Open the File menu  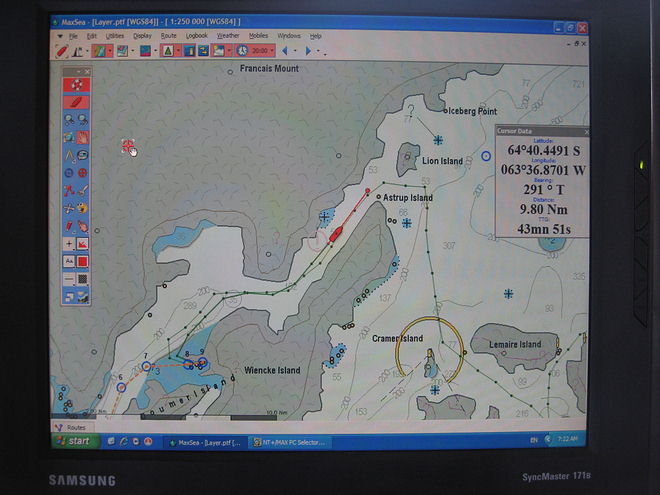point(73,36)
